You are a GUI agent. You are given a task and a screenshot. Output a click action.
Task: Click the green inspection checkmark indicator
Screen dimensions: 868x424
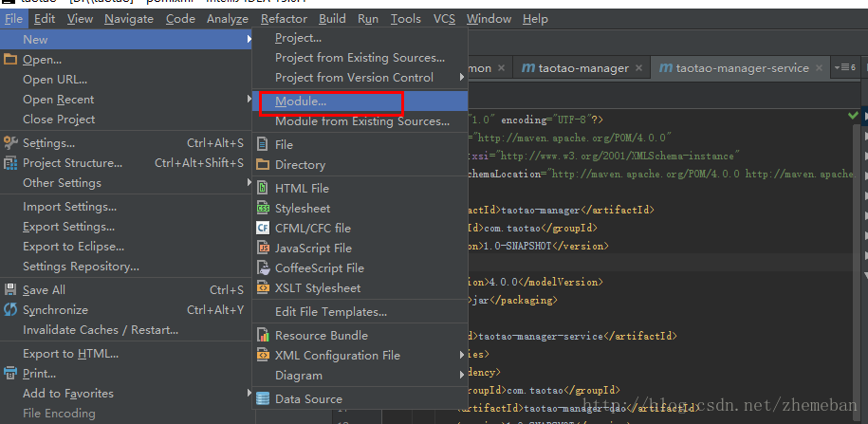[x=853, y=115]
